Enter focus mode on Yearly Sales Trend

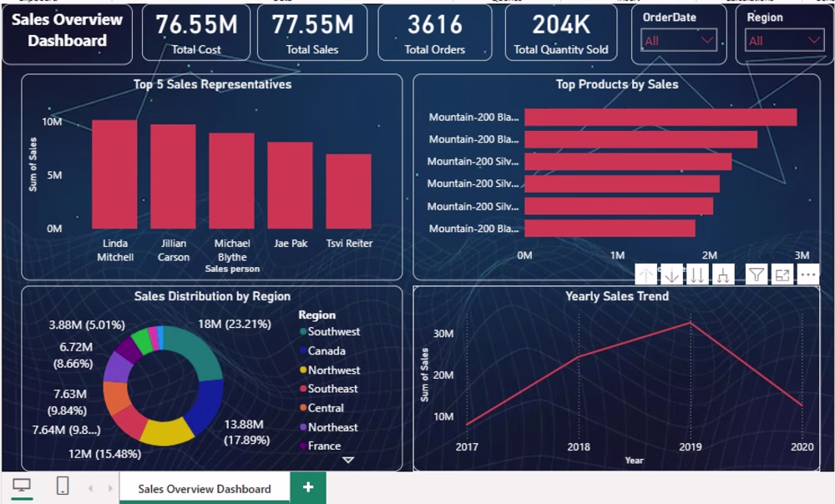782,275
